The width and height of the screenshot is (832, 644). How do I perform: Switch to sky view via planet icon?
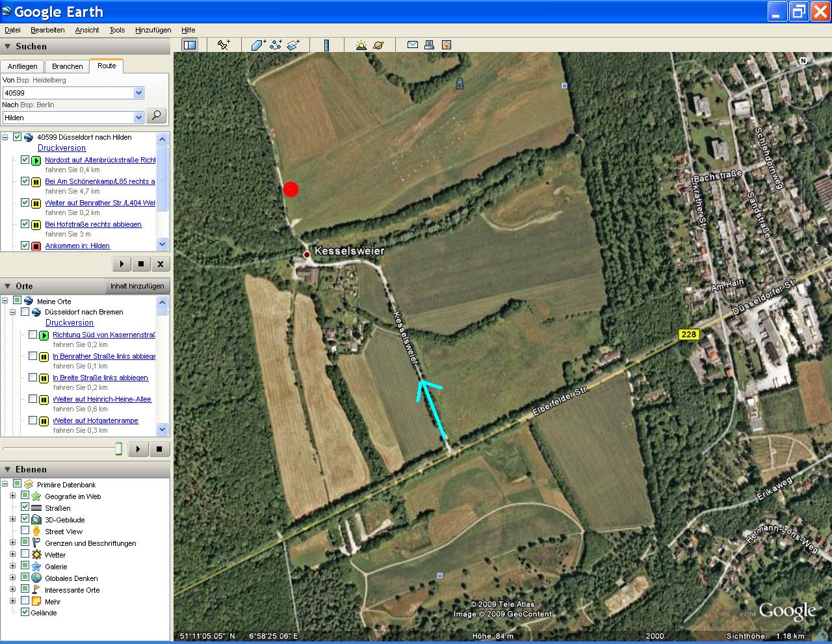[378, 45]
